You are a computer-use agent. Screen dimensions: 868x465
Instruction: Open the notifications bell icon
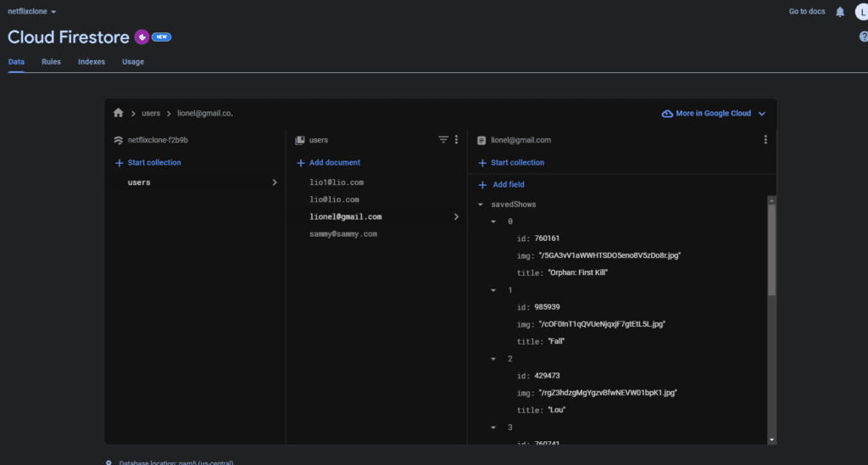840,12
